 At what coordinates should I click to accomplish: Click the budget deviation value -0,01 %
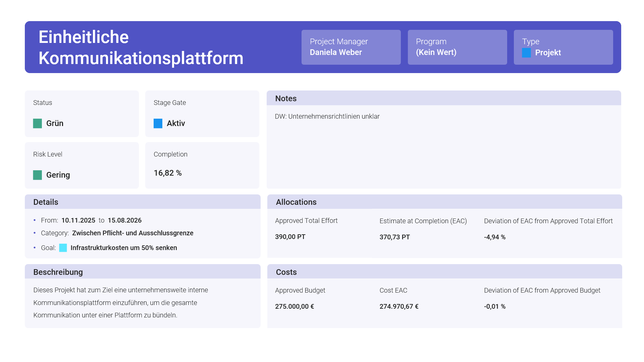(x=494, y=306)
